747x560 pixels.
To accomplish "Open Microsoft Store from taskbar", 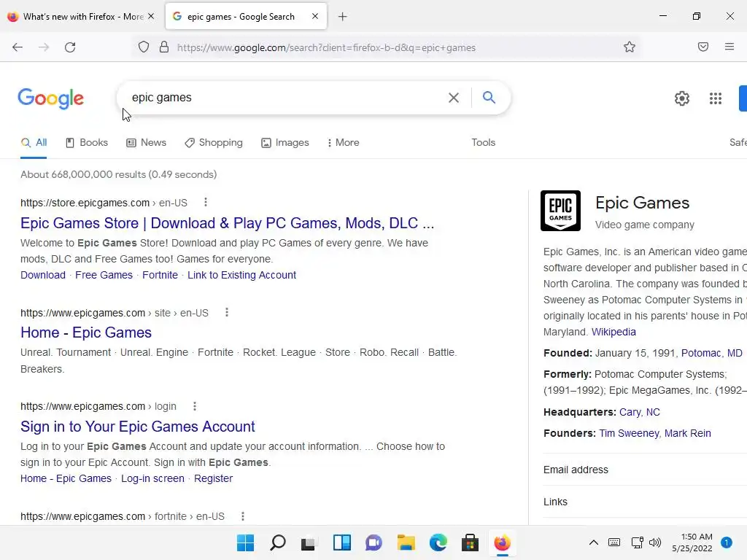I will click(x=471, y=542).
